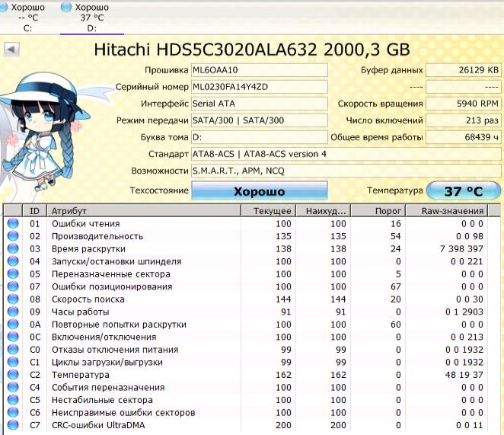Viewport: 504px width, 435px height.
Task: Sort by the Текущее column header
Action: [268, 211]
